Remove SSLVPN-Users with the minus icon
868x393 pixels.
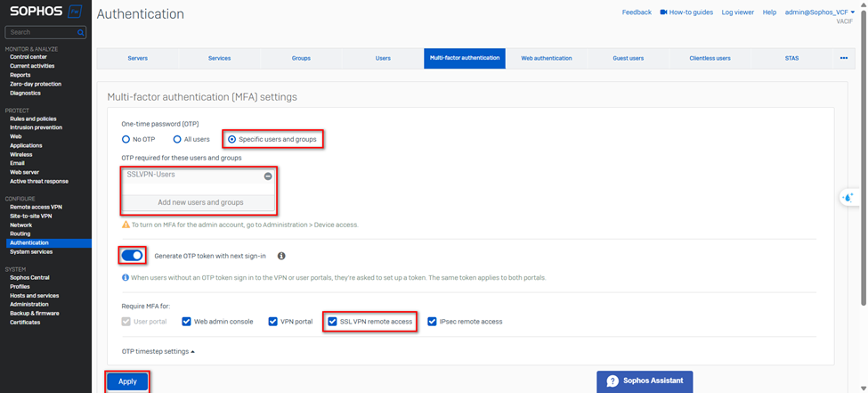pyautogui.click(x=267, y=176)
